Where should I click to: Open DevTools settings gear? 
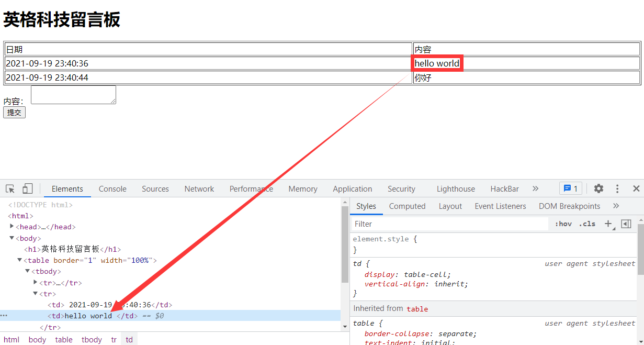pyautogui.click(x=598, y=189)
